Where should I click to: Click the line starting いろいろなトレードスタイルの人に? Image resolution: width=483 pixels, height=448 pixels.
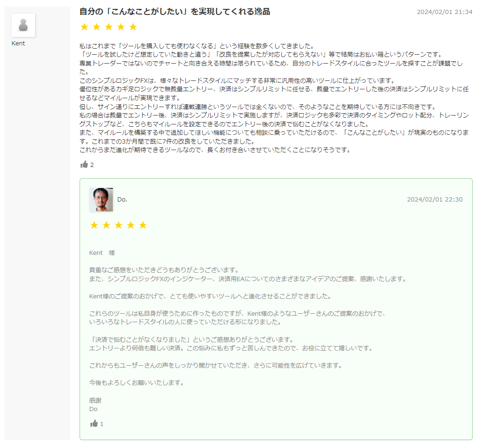(x=185, y=322)
